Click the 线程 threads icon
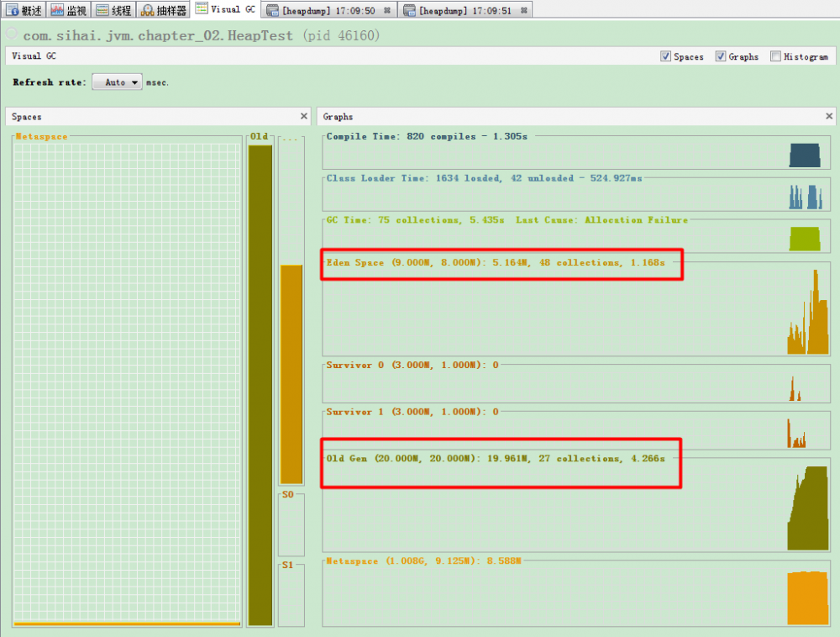 click(102, 10)
